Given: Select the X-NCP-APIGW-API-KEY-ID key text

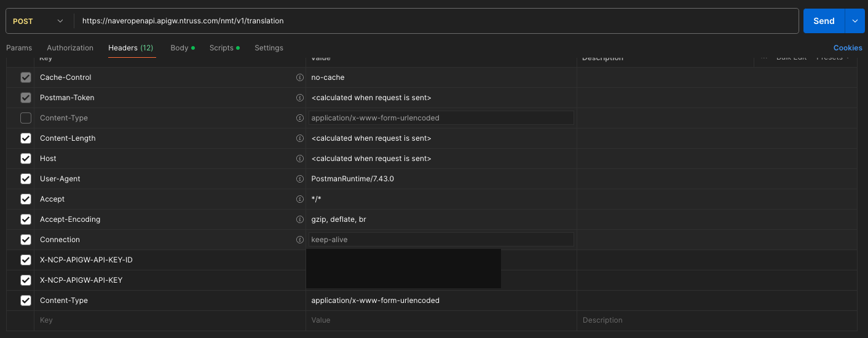Looking at the screenshot, I should [x=86, y=260].
